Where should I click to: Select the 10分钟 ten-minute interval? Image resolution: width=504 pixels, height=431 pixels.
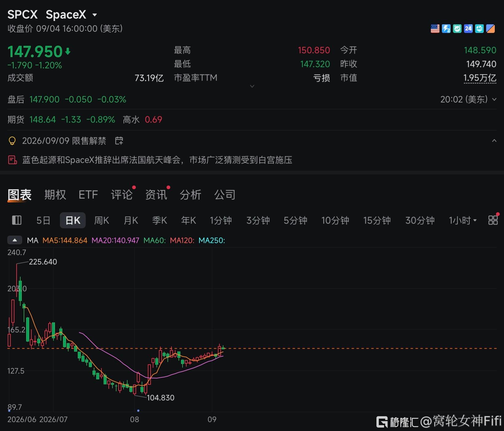(335, 220)
